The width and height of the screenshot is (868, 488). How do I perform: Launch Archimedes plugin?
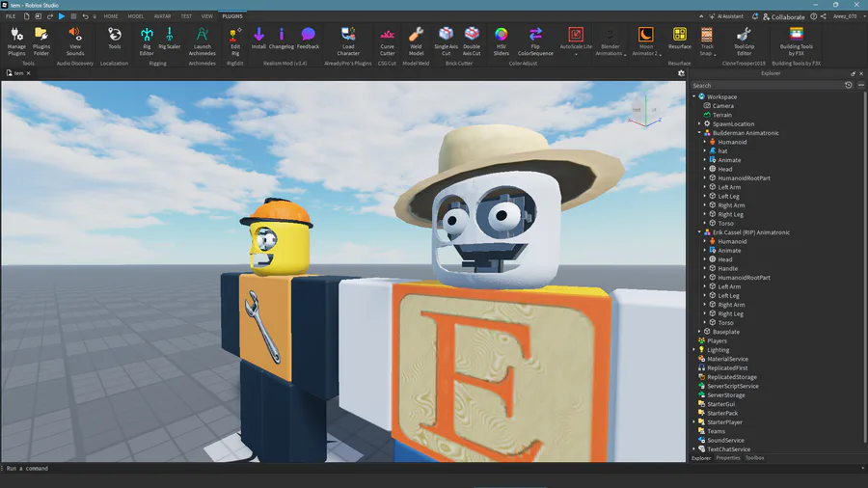203,41
